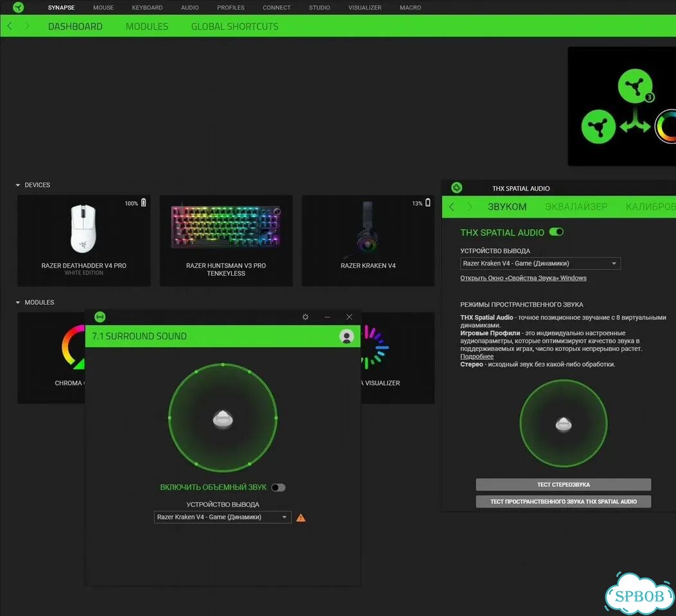The image size is (676, 616).
Task: Click the THX Spatial Audio app logo
Action: (456, 188)
